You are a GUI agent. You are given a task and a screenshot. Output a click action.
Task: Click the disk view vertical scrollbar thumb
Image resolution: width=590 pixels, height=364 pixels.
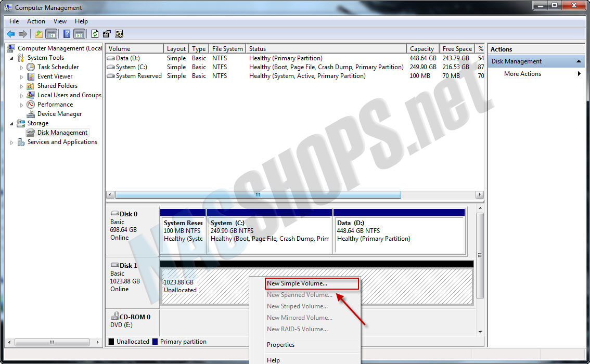[x=480, y=255]
